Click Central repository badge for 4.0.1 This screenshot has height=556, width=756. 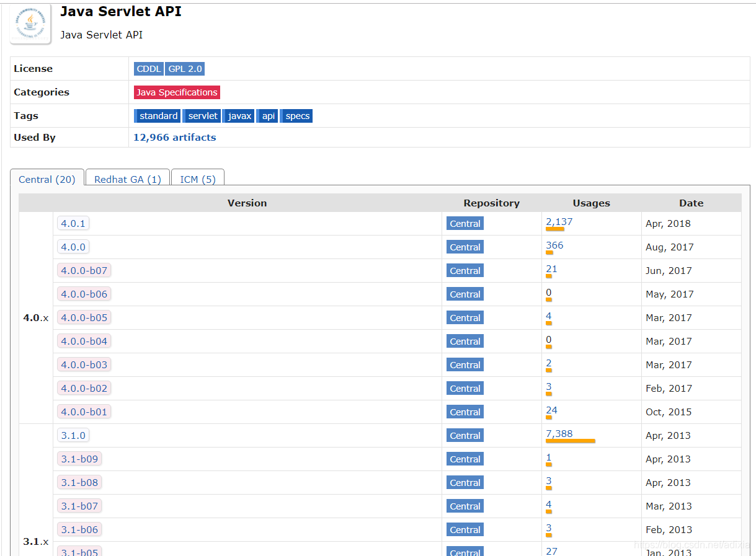click(465, 224)
